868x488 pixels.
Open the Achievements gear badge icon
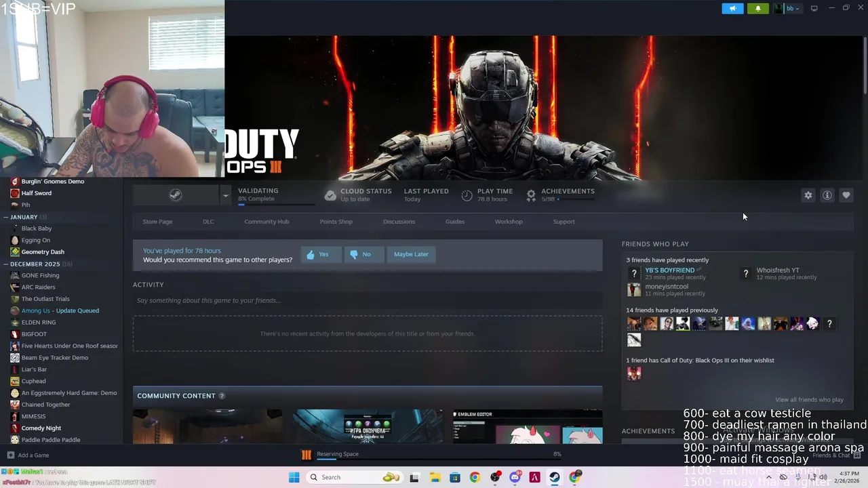coord(531,195)
